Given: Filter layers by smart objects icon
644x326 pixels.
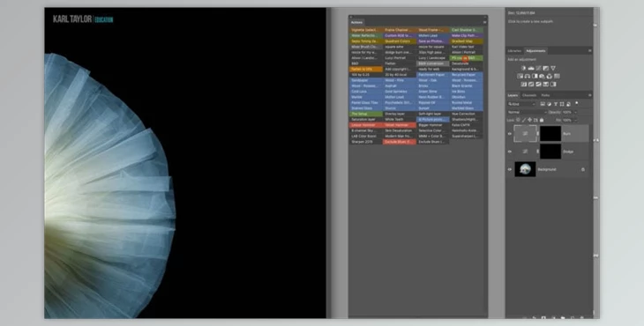Looking at the screenshot, I should 568,104.
